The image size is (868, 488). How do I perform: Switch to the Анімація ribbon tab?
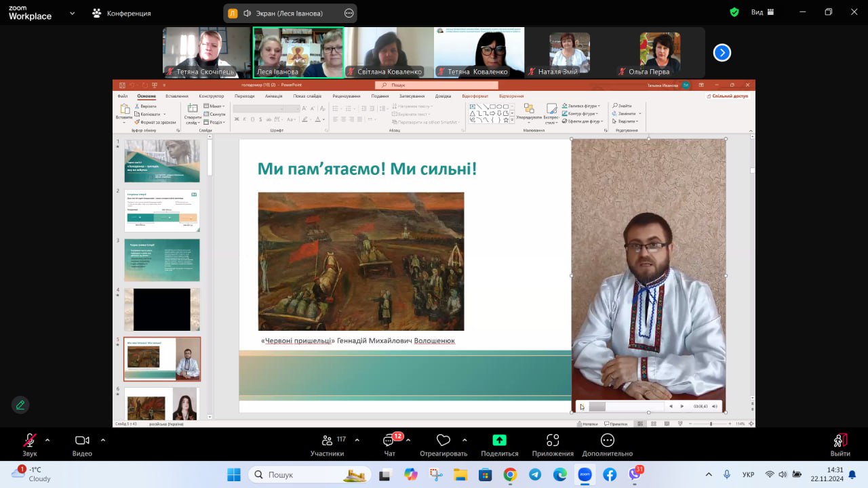(x=274, y=96)
